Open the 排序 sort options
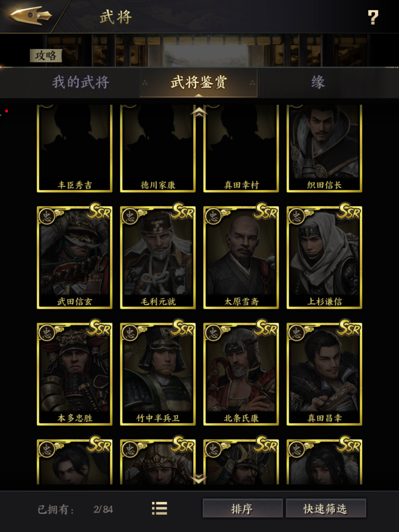This screenshot has height=532, width=399. [242, 508]
